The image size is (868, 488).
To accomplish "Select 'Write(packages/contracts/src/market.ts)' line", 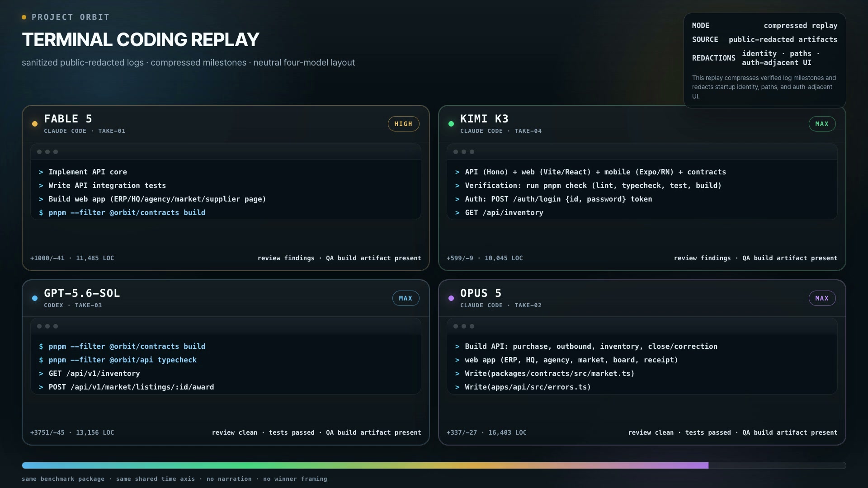I will (545, 374).
